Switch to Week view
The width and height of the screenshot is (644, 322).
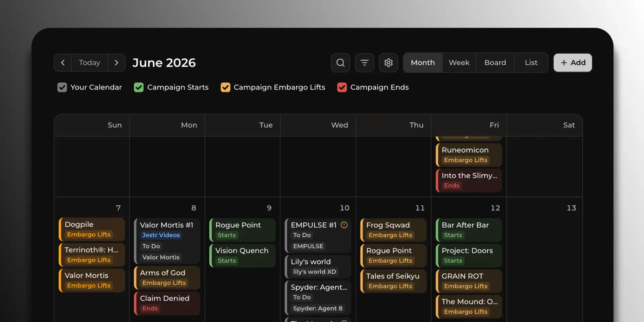pos(459,63)
